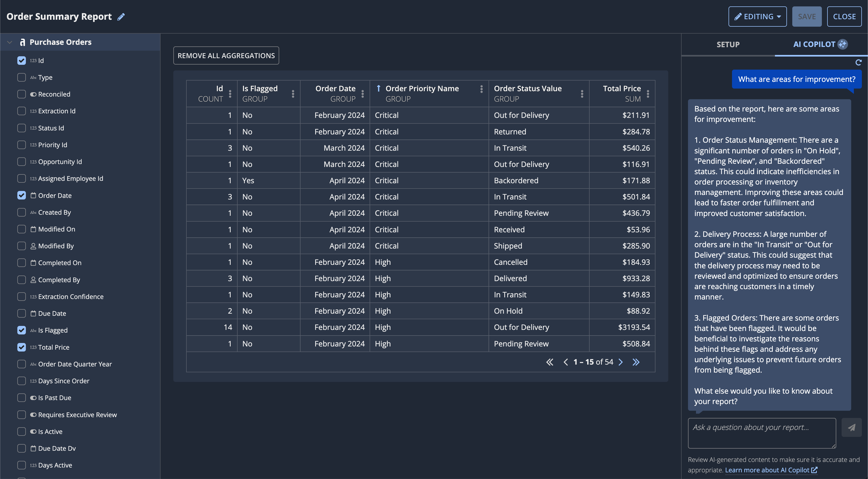Send the question with paper plane icon
This screenshot has width=868, height=479.
851,428
